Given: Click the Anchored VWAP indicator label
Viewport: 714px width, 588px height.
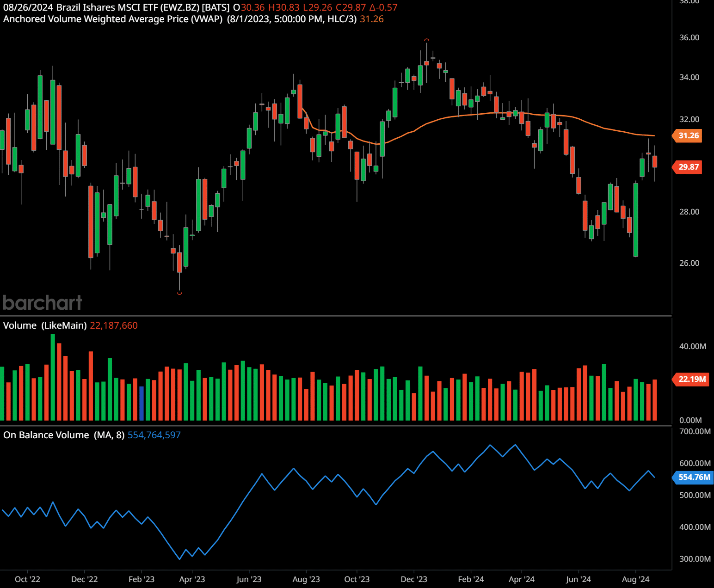Looking at the screenshot, I should tap(113, 19).
